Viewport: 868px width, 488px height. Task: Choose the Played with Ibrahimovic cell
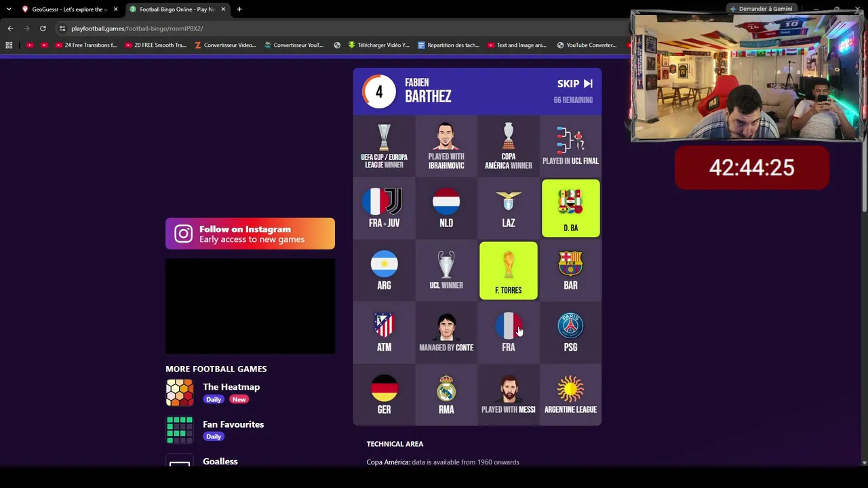coord(446,146)
